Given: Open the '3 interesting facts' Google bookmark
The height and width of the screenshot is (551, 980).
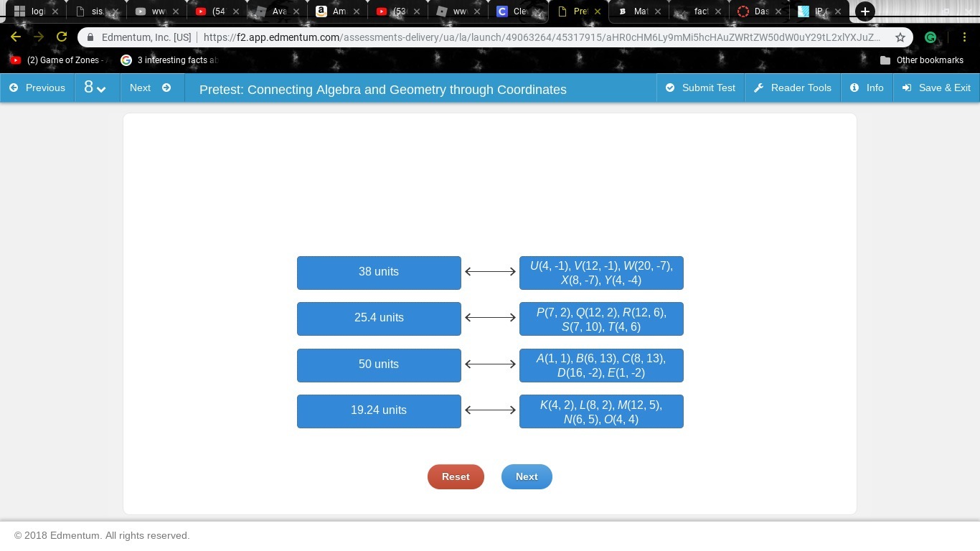Looking at the screenshot, I should coord(169,60).
